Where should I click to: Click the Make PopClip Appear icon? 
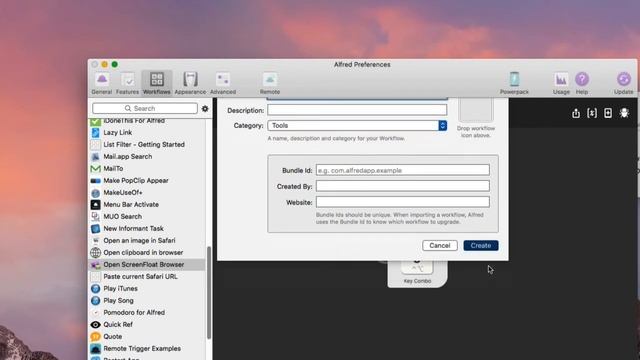pyautogui.click(x=96, y=180)
